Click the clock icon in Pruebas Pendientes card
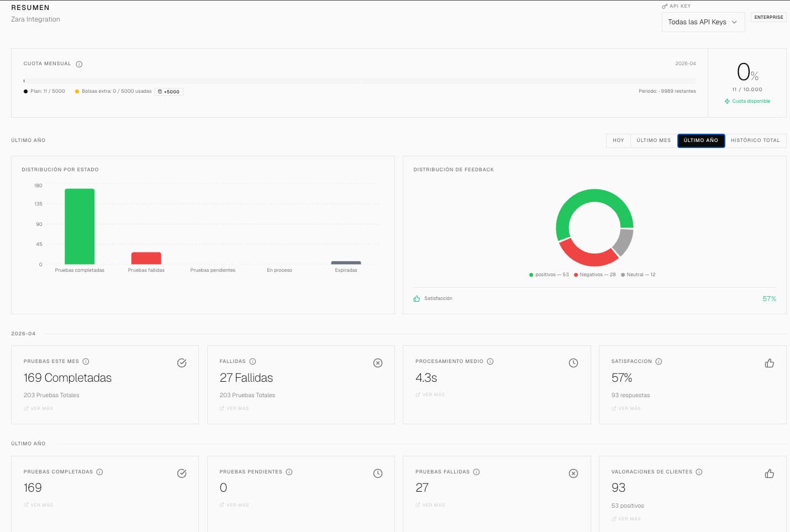The image size is (790, 532). click(378, 473)
